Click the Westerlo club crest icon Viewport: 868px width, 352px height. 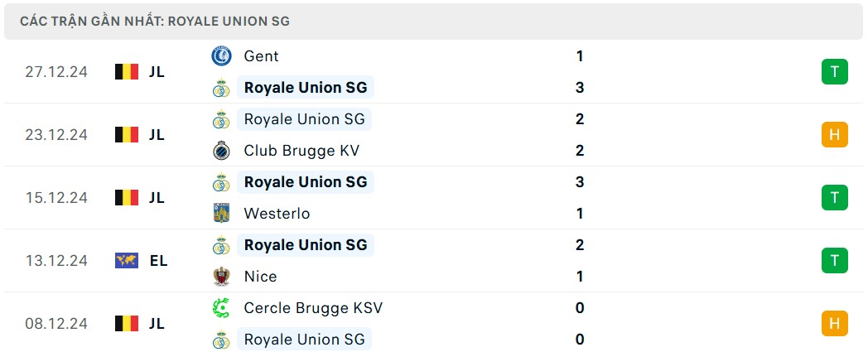[221, 214]
